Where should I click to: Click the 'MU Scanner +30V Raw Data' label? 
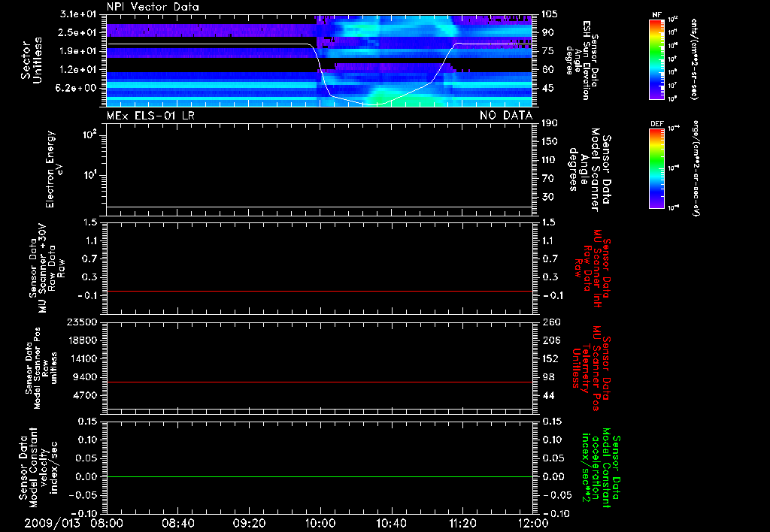pos(47,268)
